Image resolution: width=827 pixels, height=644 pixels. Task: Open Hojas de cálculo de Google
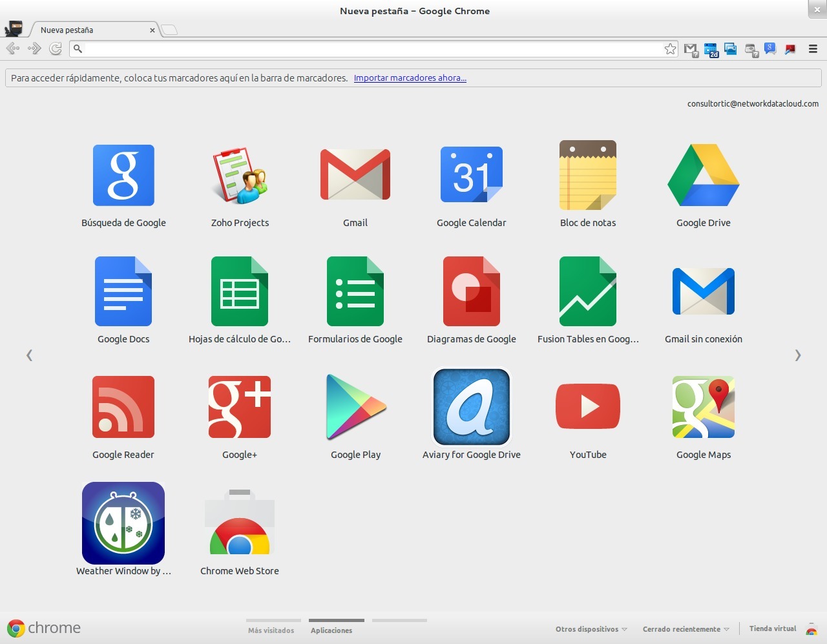click(239, 290)
